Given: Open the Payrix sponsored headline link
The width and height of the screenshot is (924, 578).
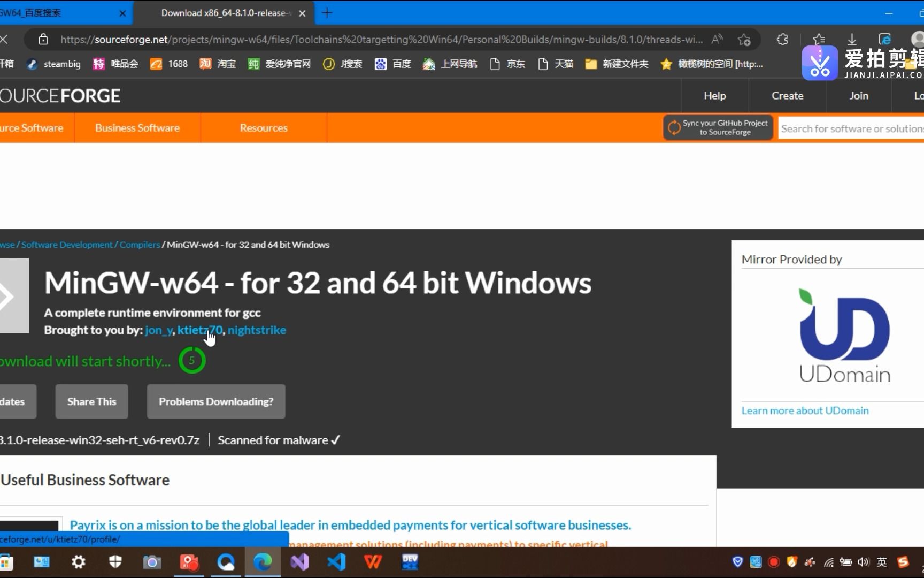Looking at the screenshot, I should [x=350, y=525].
